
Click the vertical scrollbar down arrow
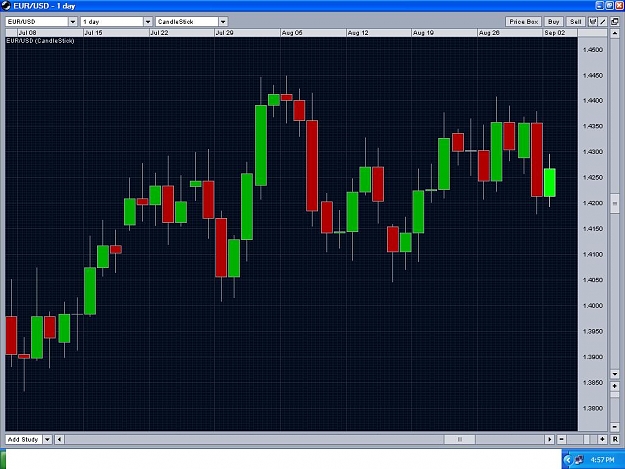615,374
